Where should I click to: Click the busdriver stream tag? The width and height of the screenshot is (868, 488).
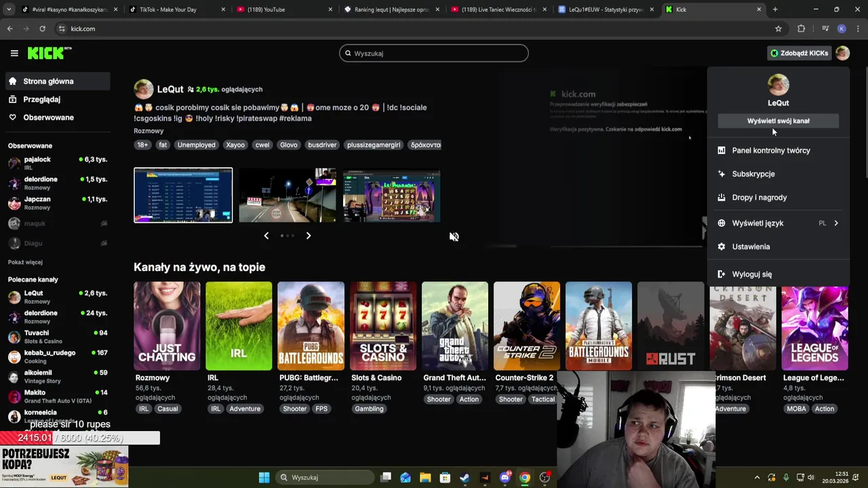[x=322, y=145]
